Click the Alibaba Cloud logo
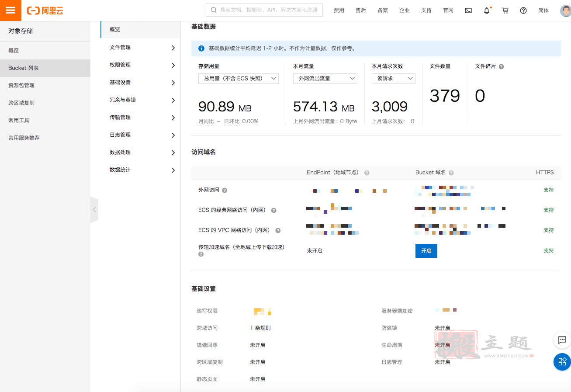571x392 pixels. (45, 10)
